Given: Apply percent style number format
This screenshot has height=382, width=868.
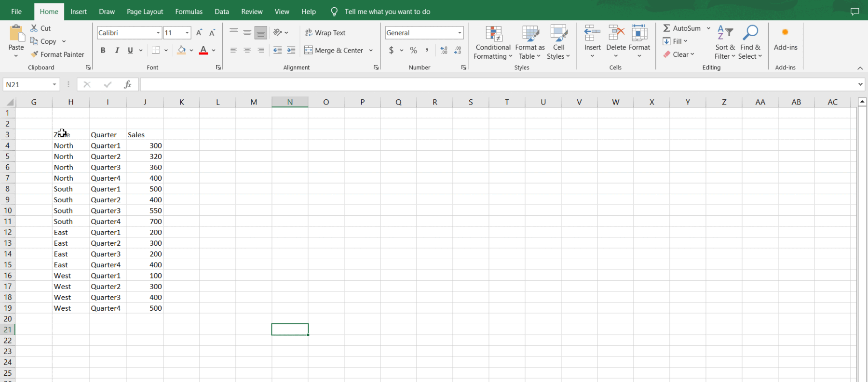Looking at the screenshot, I should point(414,50).
